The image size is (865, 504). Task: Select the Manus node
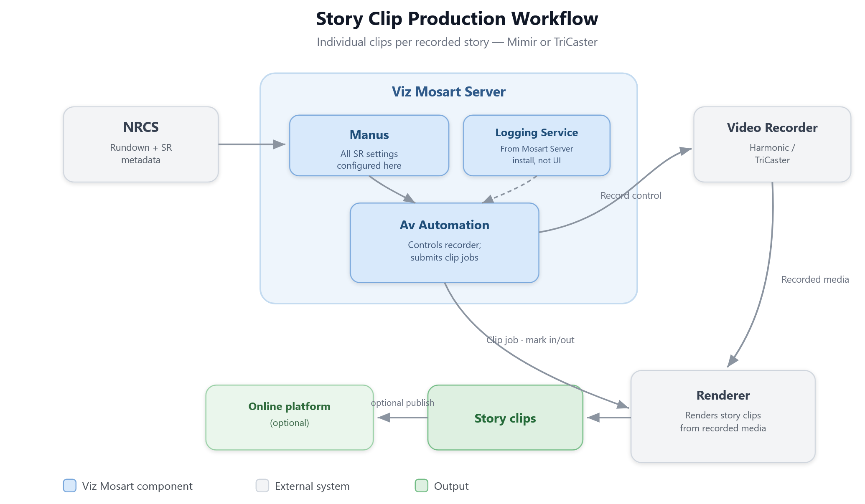tap(369, 145)
